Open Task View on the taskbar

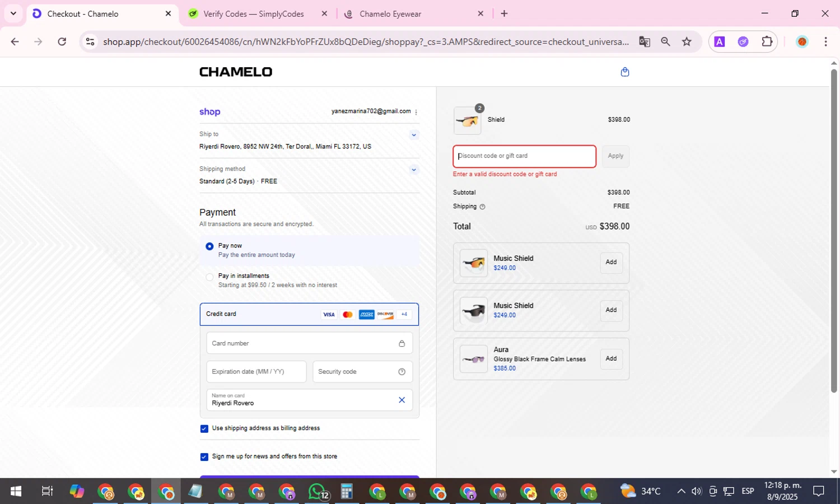click(47, 491)
